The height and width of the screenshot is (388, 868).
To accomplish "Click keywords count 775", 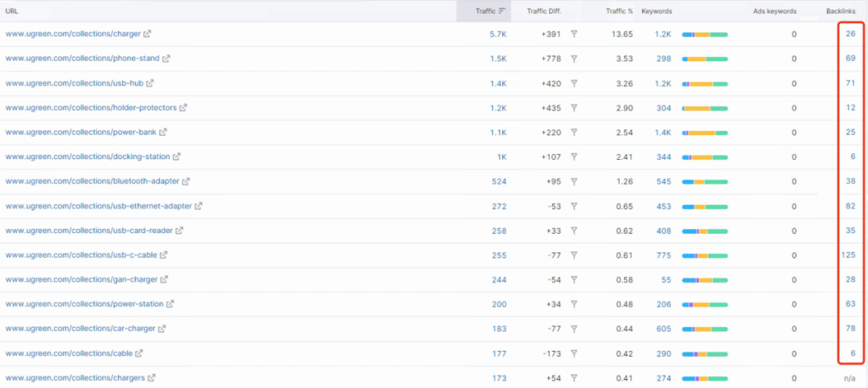I will 664,255.
